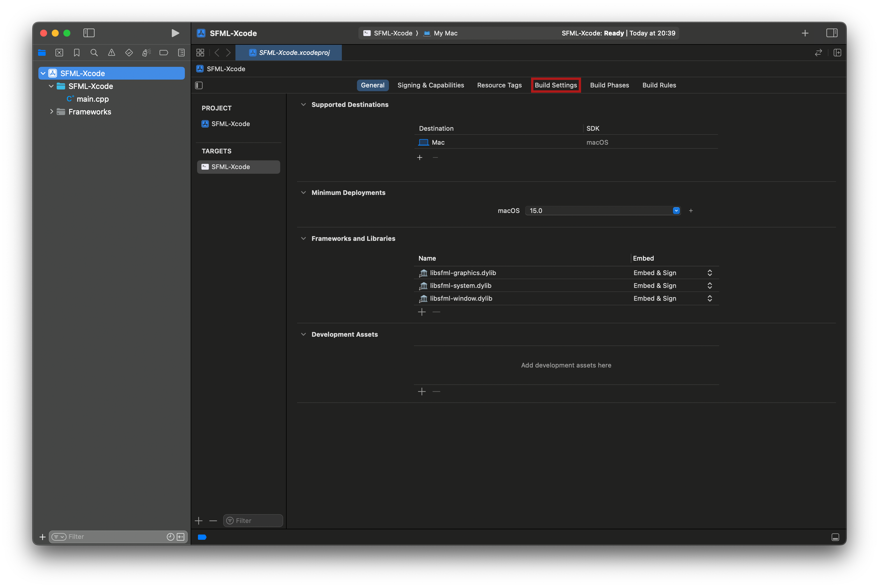Add a supported destination
Screen dimensions: 879x588
[419, 157]
